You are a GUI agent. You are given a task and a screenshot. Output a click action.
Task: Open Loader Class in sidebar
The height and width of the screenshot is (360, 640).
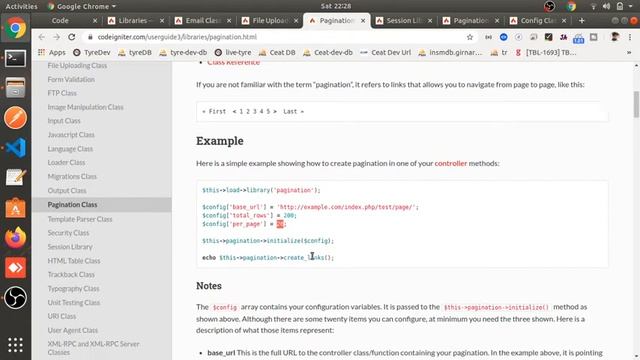(66, 162)
